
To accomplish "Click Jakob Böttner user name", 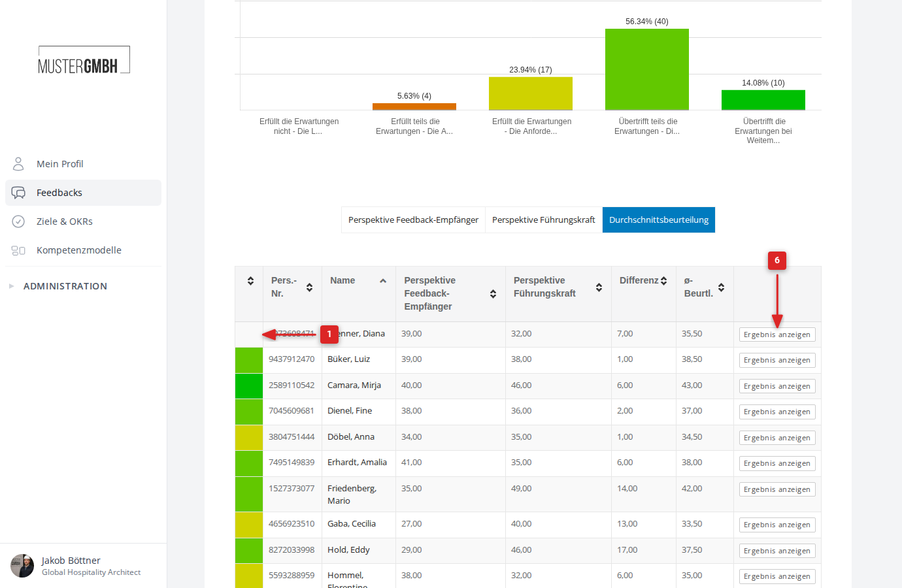I will click(x=71, y=561).
